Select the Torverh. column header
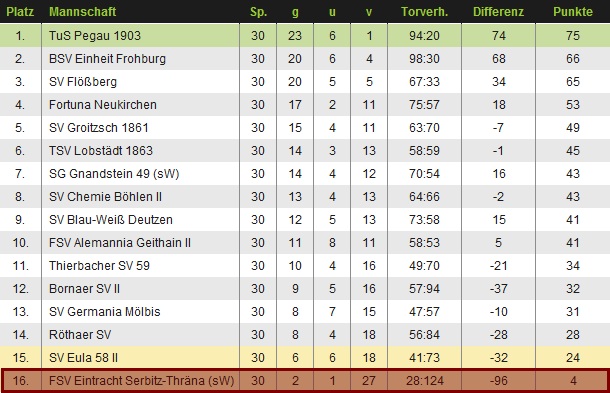The image size is (610, 393). click(424, 12)
